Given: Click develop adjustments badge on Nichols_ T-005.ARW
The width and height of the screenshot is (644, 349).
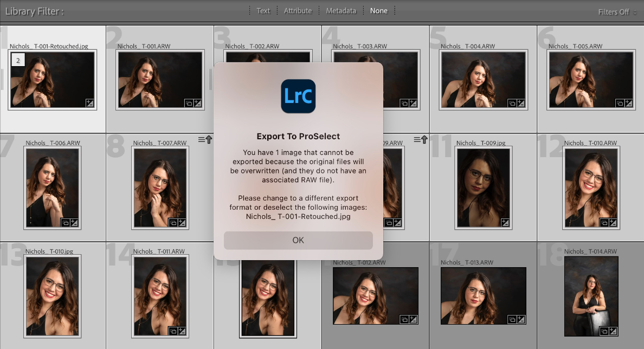Looking at the screenshot, I should click(x=628, y=102).
